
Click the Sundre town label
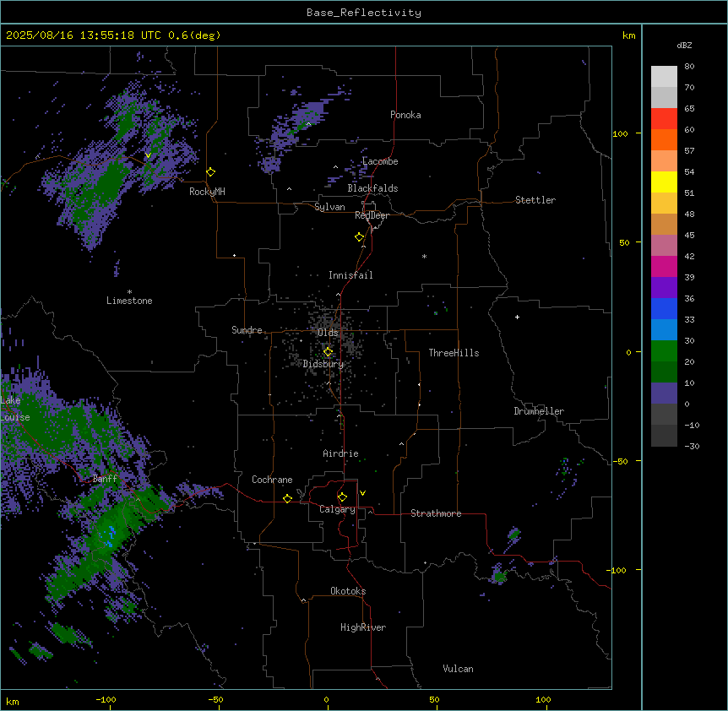coord(247,330)
